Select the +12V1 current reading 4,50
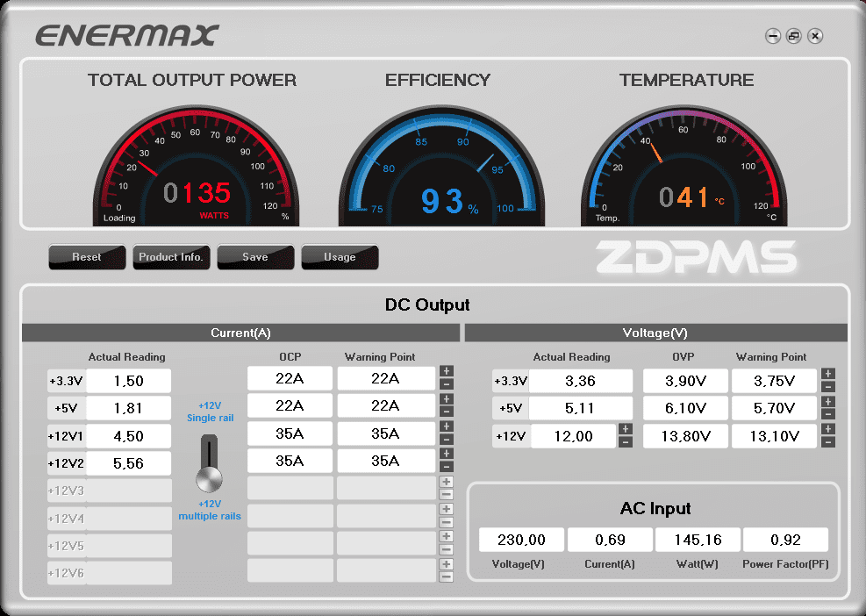Viewport: 866px width, 616px height. tap(129, 436)
